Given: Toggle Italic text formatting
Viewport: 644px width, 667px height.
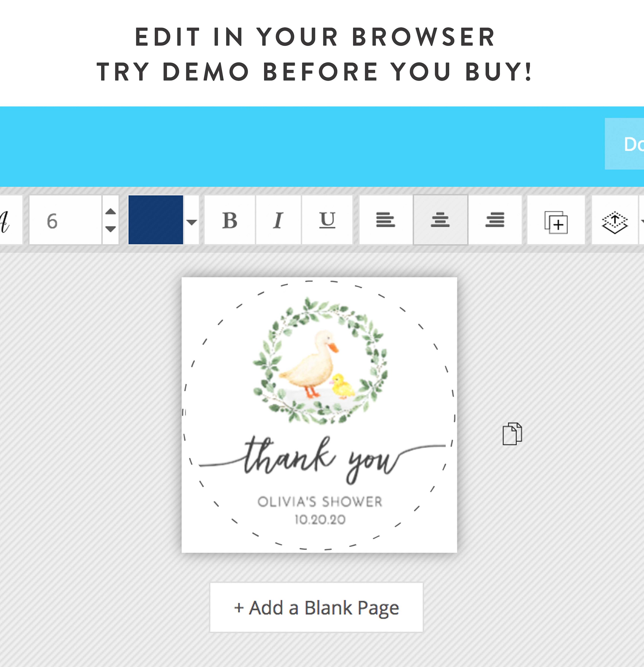Looking at the screenshot, I should (278, 220).
